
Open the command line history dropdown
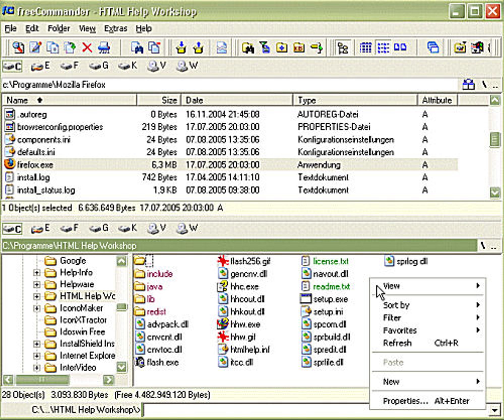pyautogui.click(x=495, y=410)
